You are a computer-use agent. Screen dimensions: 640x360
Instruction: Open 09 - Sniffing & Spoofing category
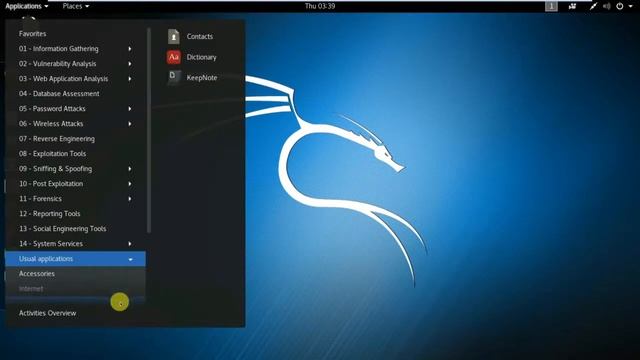point(55,169)
